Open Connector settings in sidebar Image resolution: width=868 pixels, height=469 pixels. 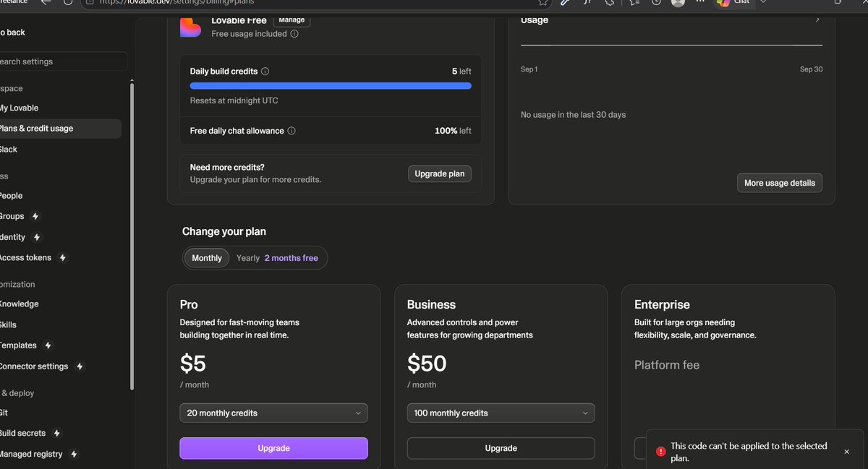point(34,366)
